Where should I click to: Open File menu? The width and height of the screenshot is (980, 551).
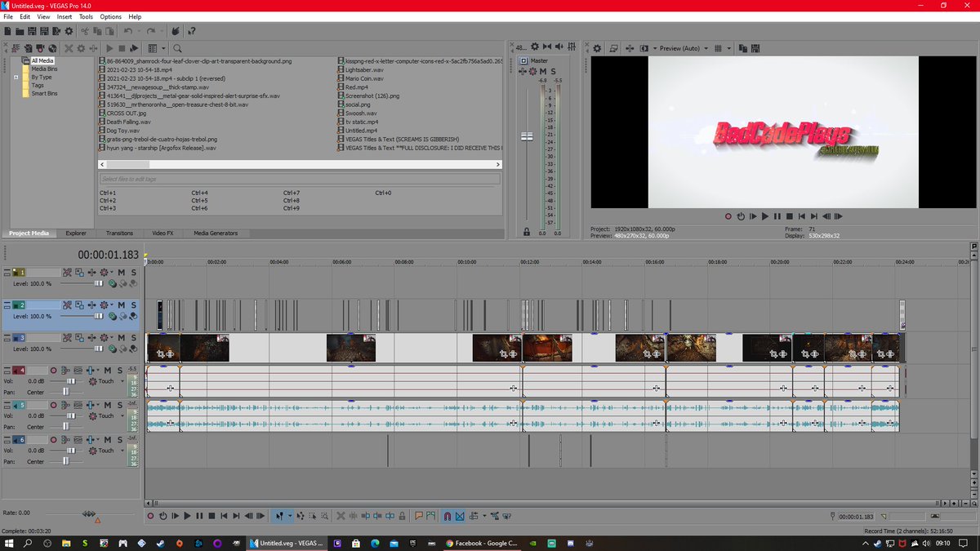tap(8, 16)
